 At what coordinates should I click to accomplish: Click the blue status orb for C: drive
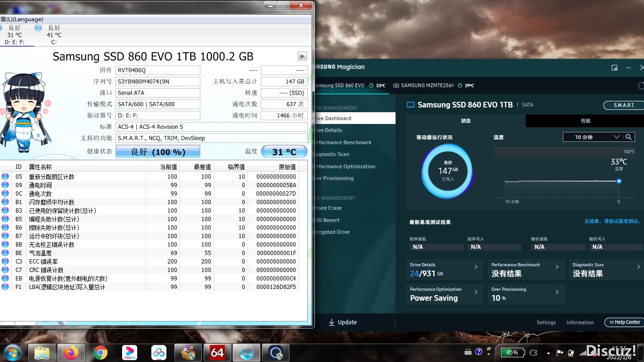38,28
